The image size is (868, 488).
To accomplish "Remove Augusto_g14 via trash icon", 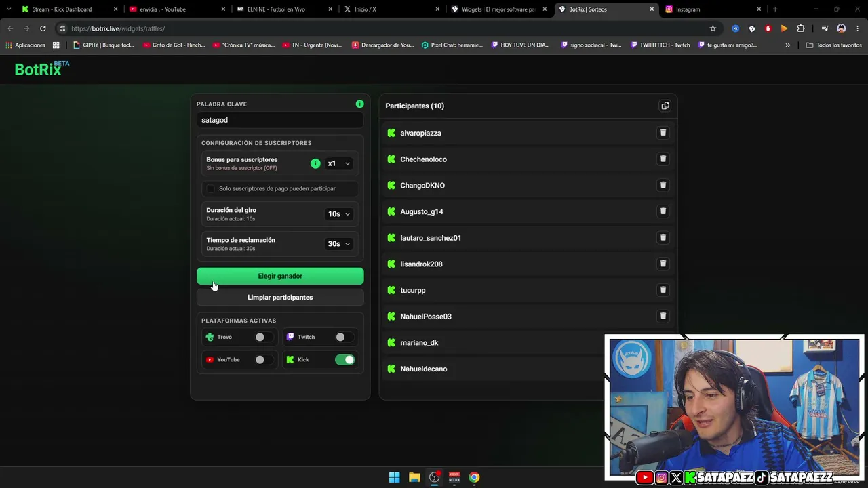I will pos(663,211).
